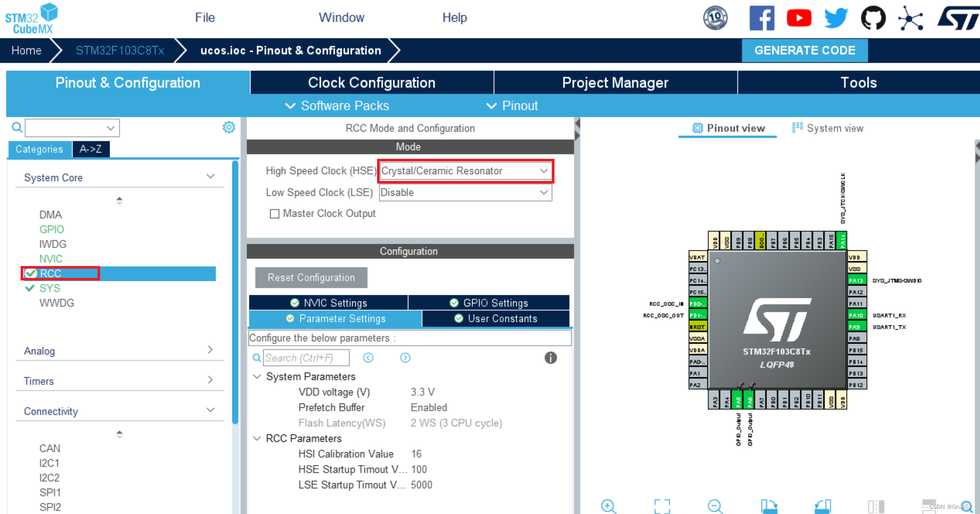Viewport: 980px width, 514px height.
Task: Click the categories panel vertical scrollbar
Action: point(235,292)
